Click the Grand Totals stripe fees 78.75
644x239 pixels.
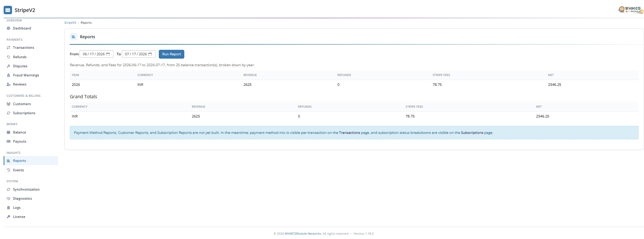410,116
